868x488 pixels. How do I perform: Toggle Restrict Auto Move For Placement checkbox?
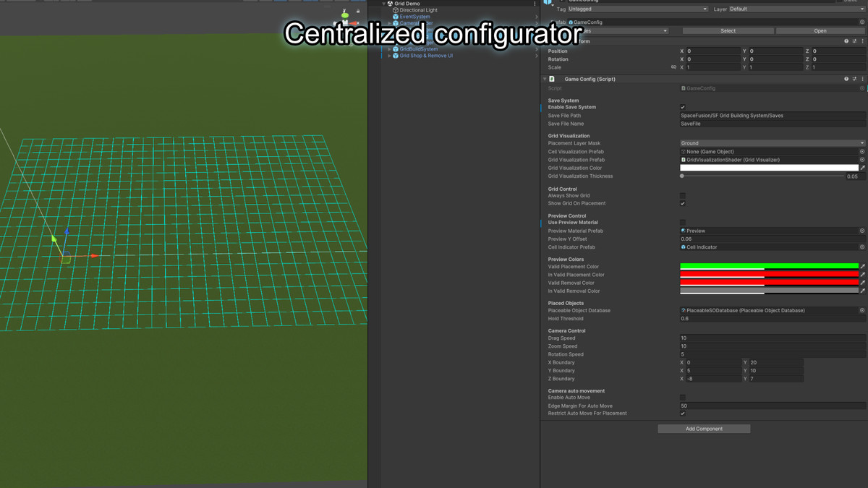(x=683, y=414)
